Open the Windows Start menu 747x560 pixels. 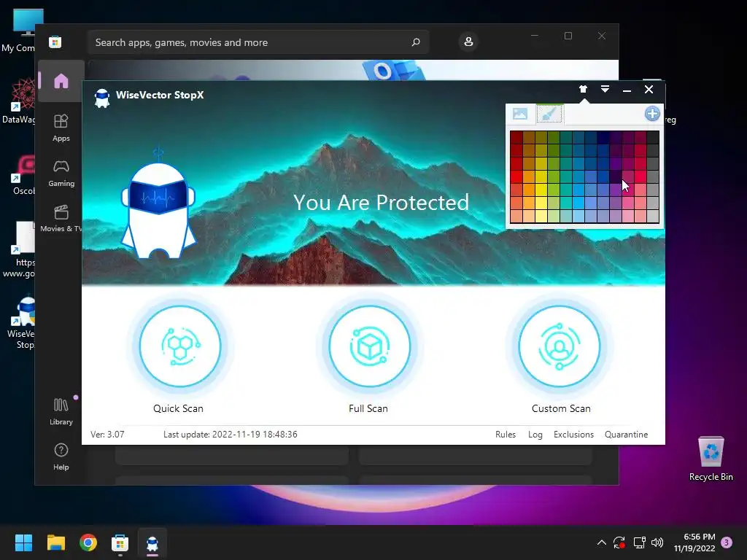(23, 542)
